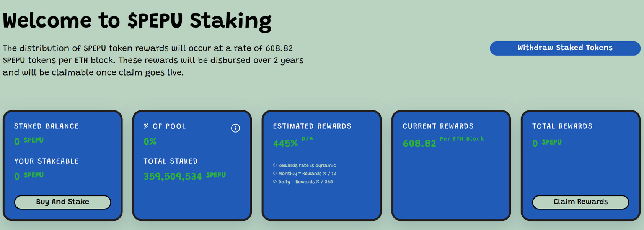Click the Total Rewards card title
The image size is (644, 230).
pyautogui.click(x=562, y=126)
